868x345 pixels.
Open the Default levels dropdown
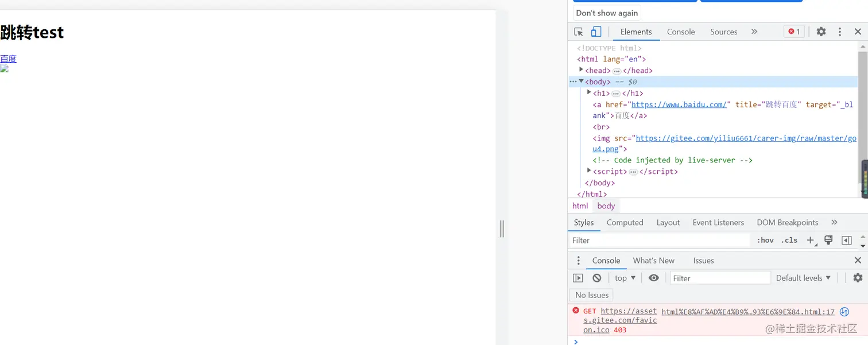pyautogui.click(x=803, y=278)
